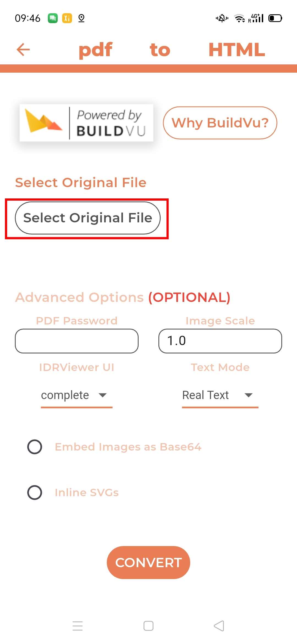Tap the silent mode bell icon
The height and width of the screenshot is (644, 297).
[222, 18]
